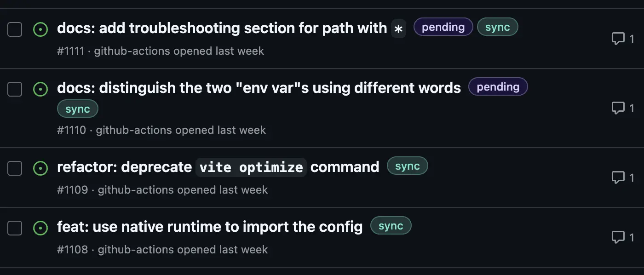Click the open status icon for issue #1111
Image resolution: width=644 pixels, height=275 pixels.
(x=40, y=30)
